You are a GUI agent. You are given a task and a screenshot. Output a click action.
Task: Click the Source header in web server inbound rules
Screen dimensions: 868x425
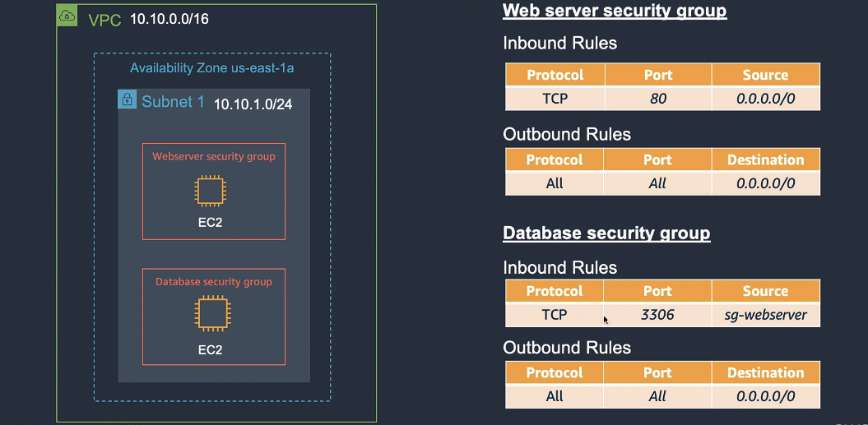(765, 75)
